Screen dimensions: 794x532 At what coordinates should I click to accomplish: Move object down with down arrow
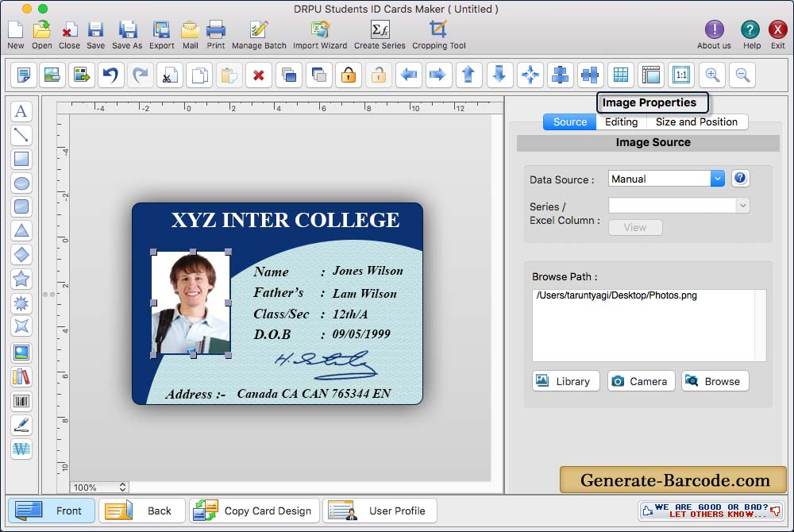point(499,75)
